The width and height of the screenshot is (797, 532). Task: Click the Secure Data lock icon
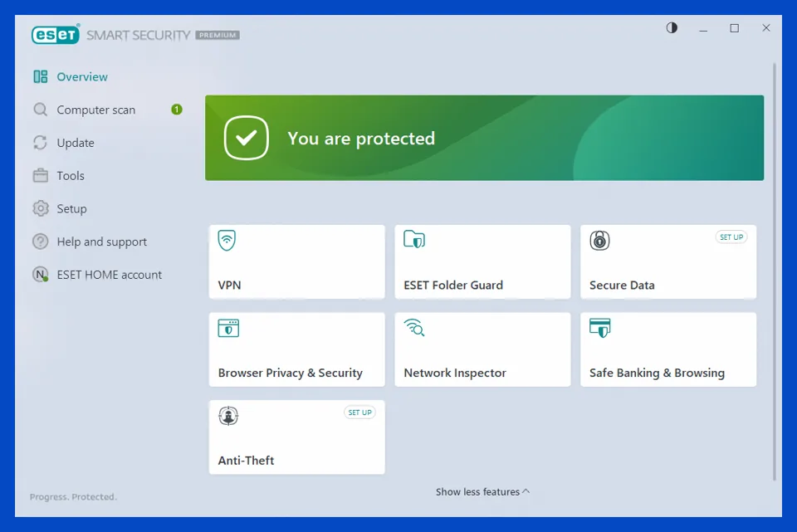click(599, 241)
